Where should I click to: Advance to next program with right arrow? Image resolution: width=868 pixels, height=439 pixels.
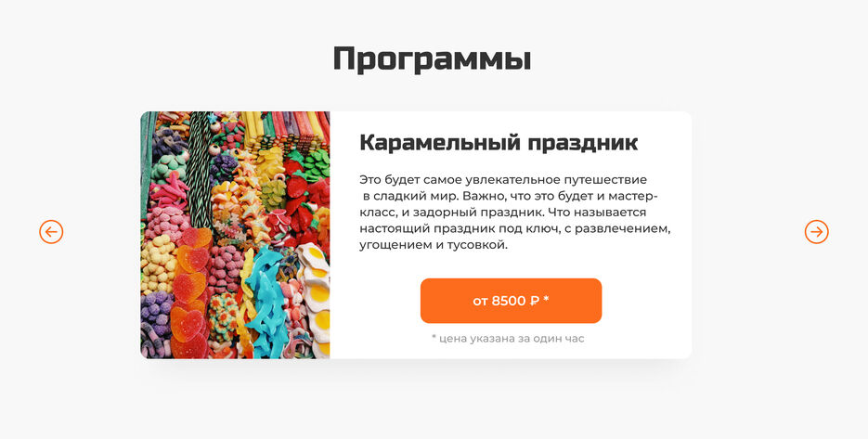tap(817, 232)
